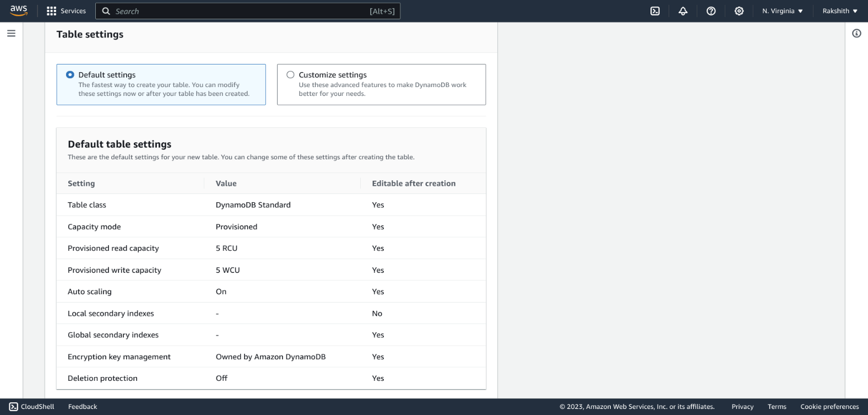Click the Encryption key management label
868x415 pixels.
click(x=119, y=357)
